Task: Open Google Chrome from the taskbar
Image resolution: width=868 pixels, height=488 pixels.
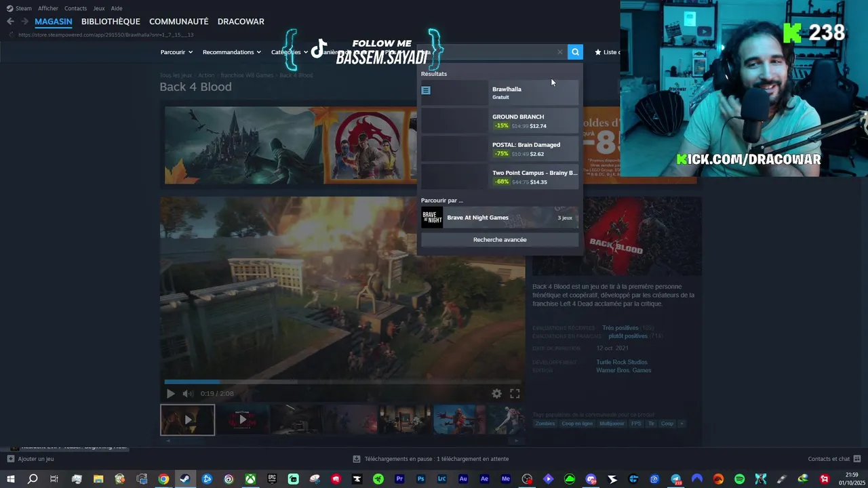Action: coord(163,479)
